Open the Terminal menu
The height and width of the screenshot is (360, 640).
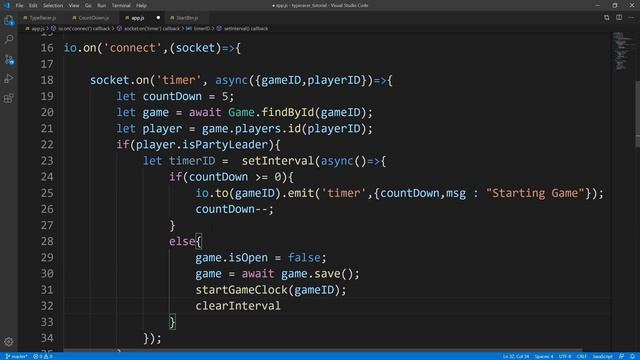tap(121, 5)
